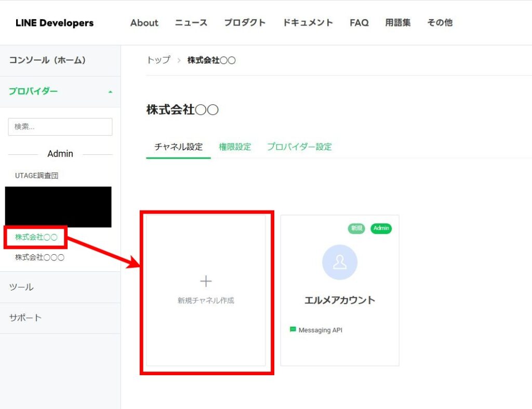
Task: Click the green Messaging API chat icon
Action: point(293,329)
